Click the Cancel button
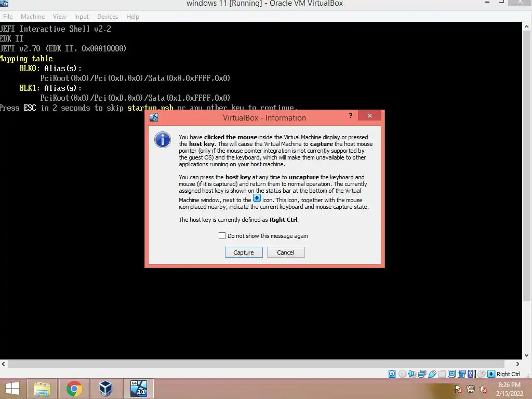Screen dimensions: 532x399 (x=286, y=252)
